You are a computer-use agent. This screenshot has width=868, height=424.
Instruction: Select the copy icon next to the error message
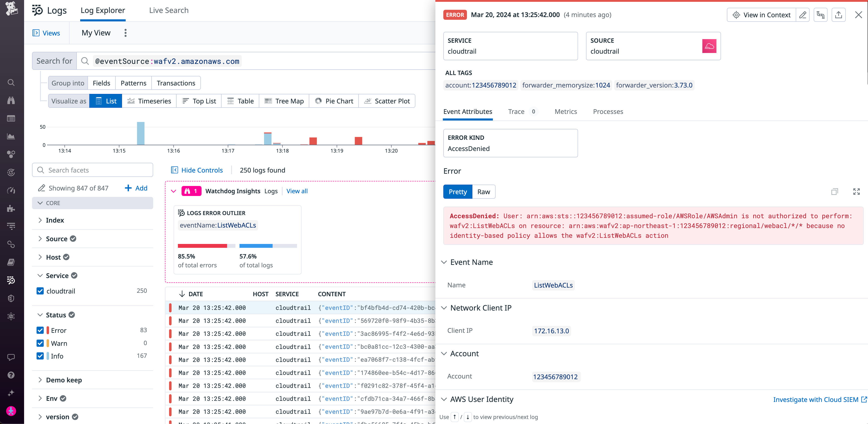[835, 191]
